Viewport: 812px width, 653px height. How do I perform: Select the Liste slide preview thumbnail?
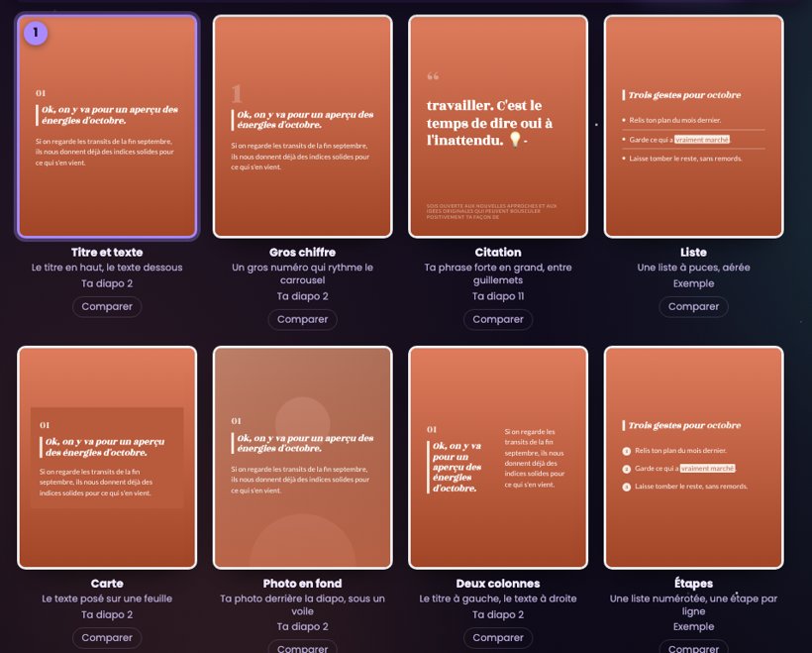pyautogui.click(x=693, y=127)
